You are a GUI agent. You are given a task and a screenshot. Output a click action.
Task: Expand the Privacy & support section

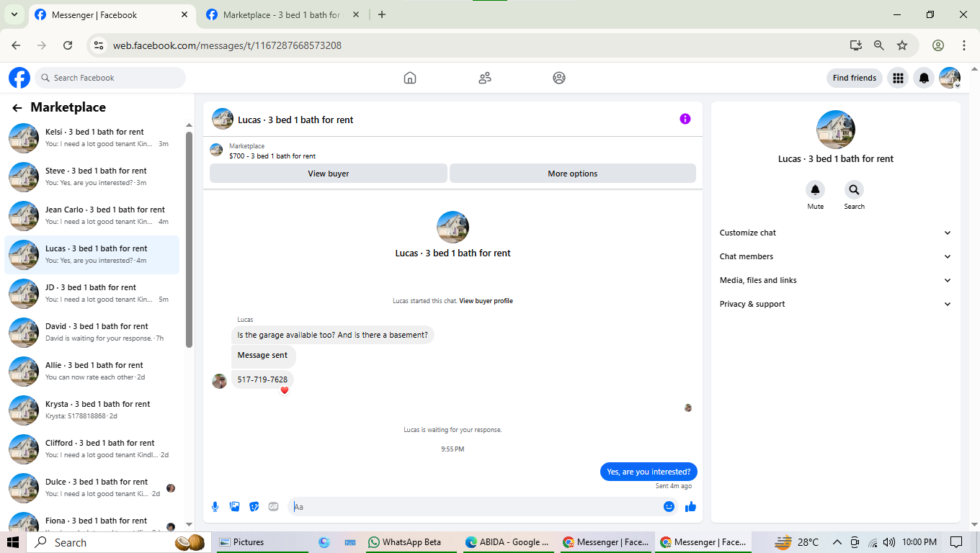click(x=835, y=304)
